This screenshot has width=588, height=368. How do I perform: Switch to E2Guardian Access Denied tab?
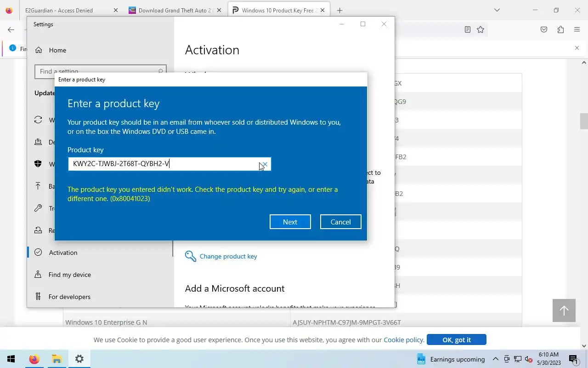[x=59, y=10]
